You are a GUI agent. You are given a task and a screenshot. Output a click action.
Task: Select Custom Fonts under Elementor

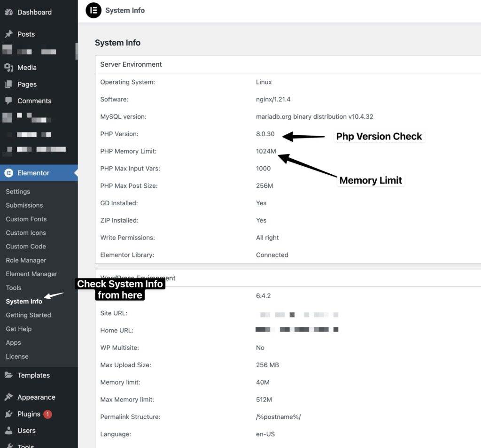26,219
